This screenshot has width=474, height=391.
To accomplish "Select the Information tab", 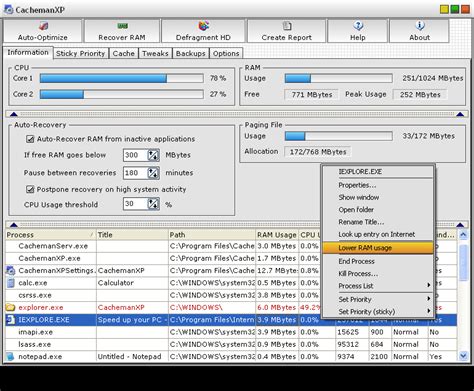I will coord(28,53).
